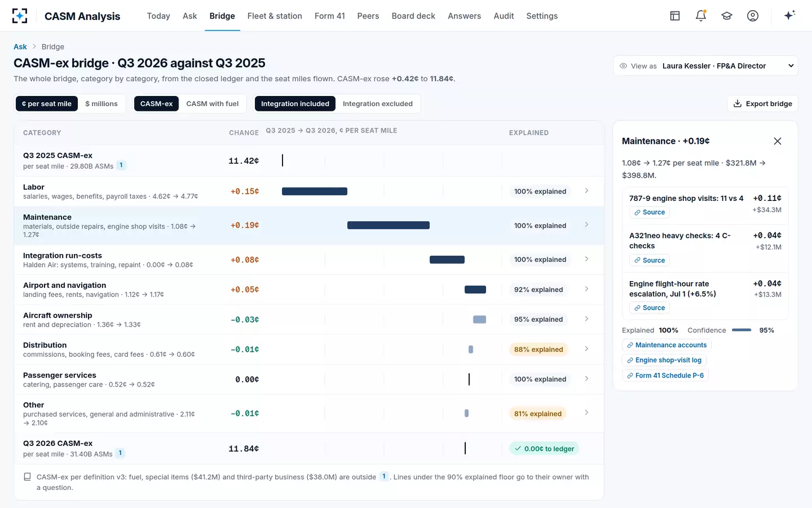Open notifications bell icon

click(x=701, y=16)
